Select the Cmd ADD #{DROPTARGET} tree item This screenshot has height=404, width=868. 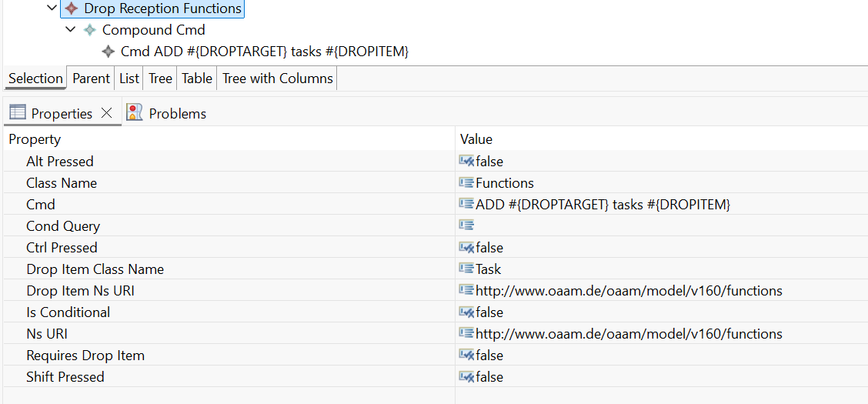[x=264, y=52]
